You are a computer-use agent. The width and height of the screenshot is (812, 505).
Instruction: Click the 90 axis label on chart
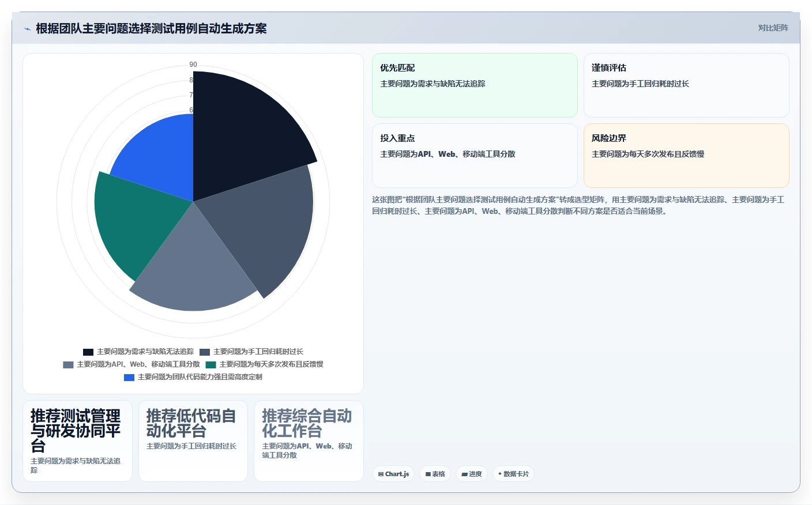pyautogui.click(x=193, y=65)
